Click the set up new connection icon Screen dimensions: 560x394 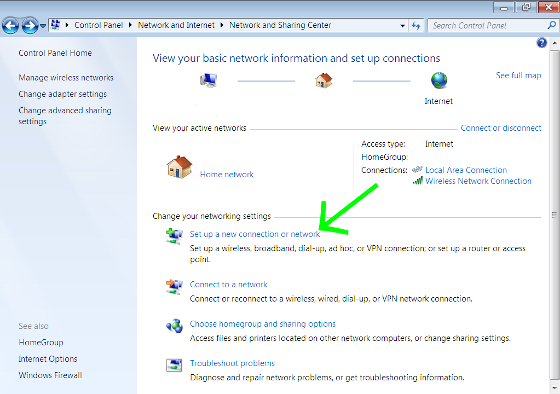tap(174, 236)
